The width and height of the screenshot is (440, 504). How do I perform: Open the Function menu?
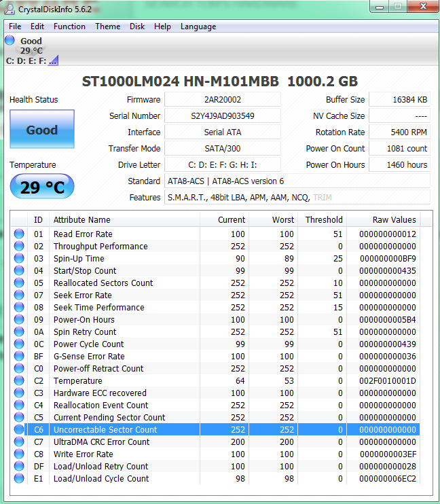tap(69, 26)
